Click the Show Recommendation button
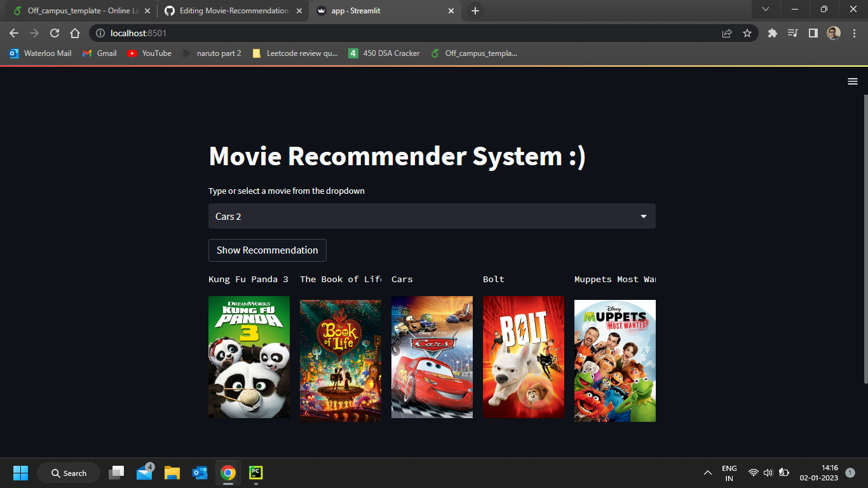This screenshot has width=868, height=488. 268,250
